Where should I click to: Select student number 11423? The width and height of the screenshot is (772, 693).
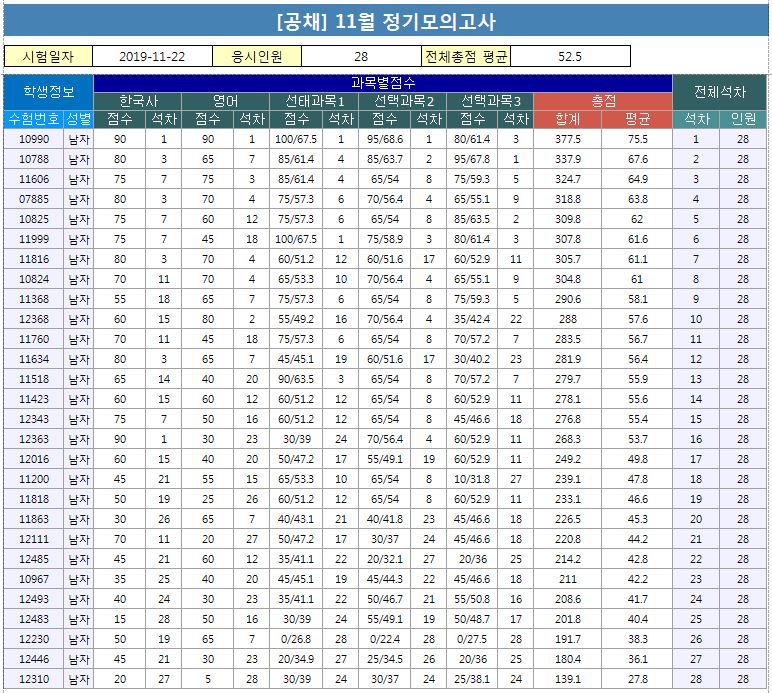(33, 399)
